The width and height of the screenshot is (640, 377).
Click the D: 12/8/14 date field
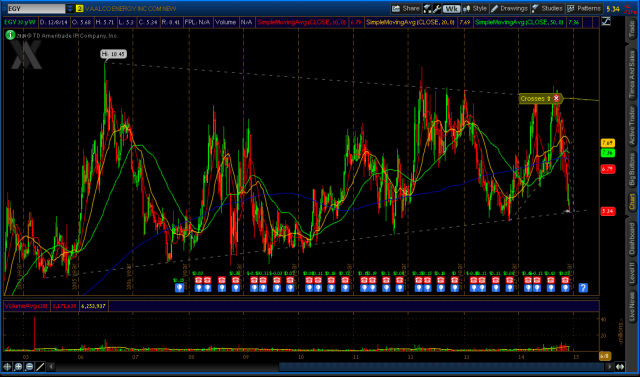[53, 22]
